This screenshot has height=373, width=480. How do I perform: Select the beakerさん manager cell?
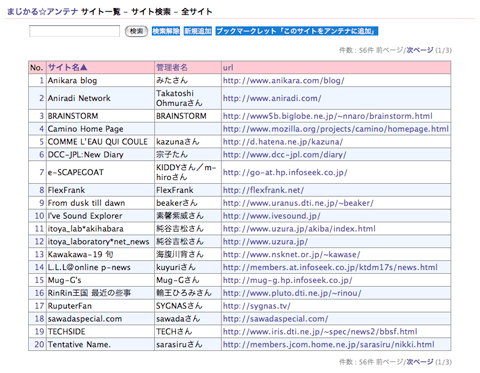click(x=188, y=203)
